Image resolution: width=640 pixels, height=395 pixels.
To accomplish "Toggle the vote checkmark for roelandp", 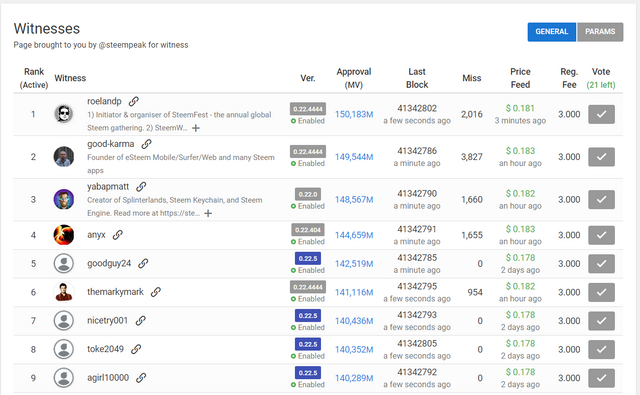I will 601,114.
